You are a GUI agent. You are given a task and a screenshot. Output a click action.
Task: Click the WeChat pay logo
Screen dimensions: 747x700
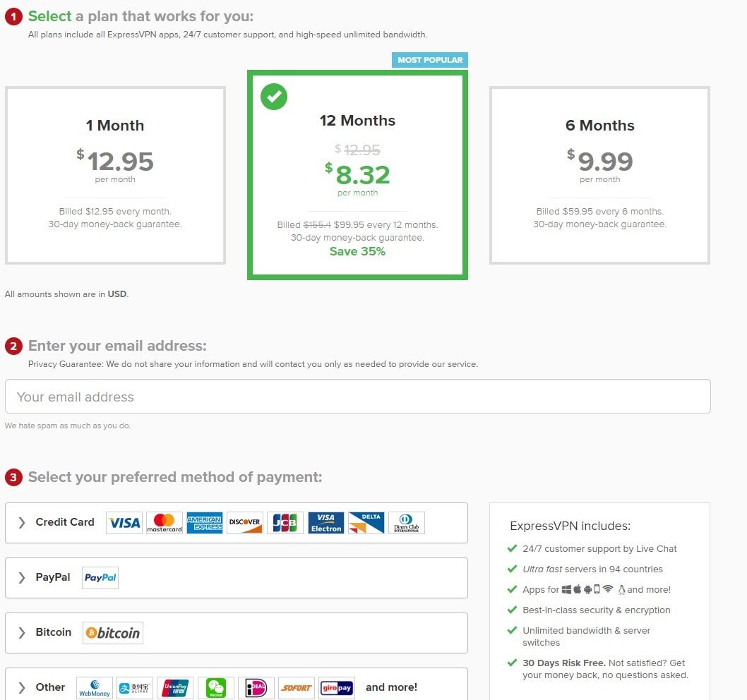tap(216, 688)
